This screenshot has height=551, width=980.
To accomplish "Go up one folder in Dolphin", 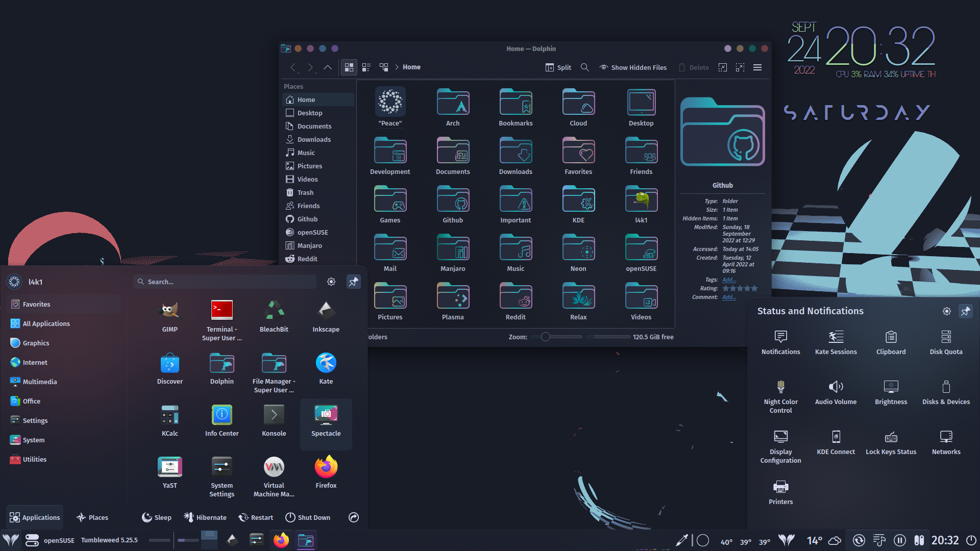I will 328,67.
